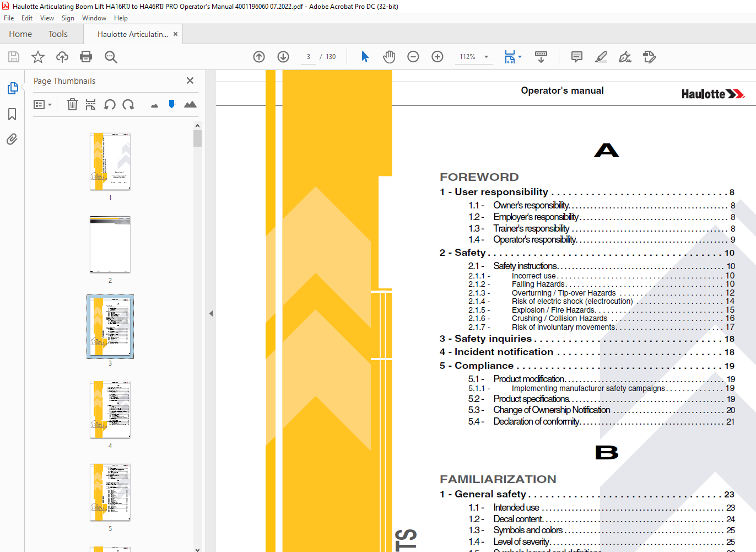Follow the 'Incident notification' contents entry

click(587, 352)
